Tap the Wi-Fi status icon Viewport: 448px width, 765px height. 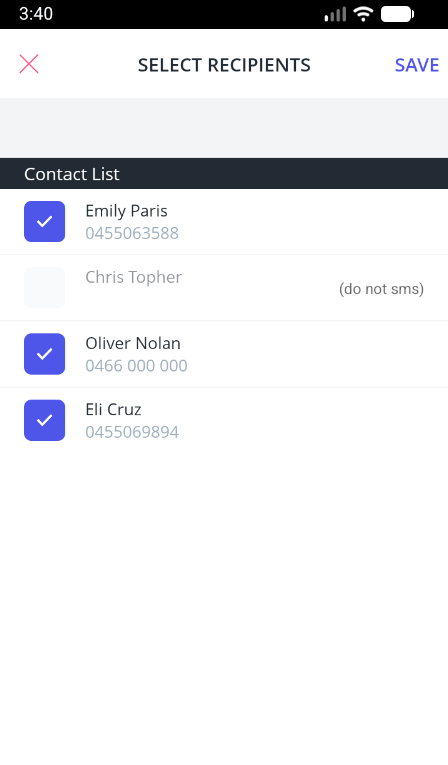pos(363,14)
